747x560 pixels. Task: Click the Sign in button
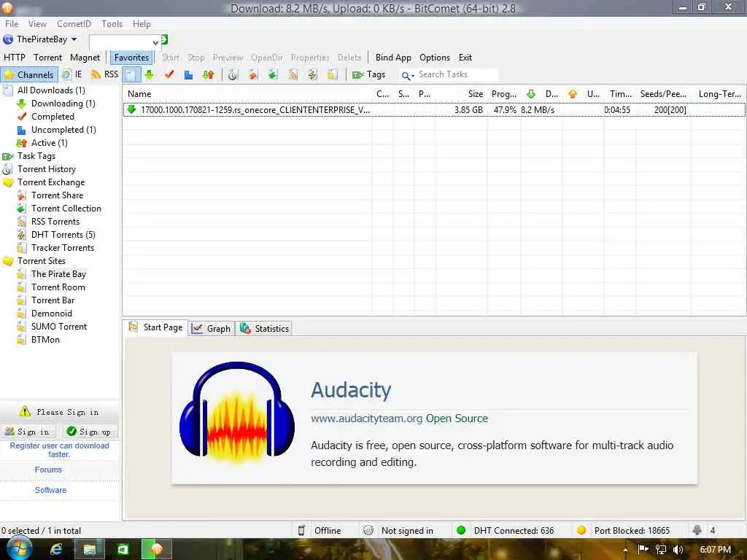tap(28, 432)
